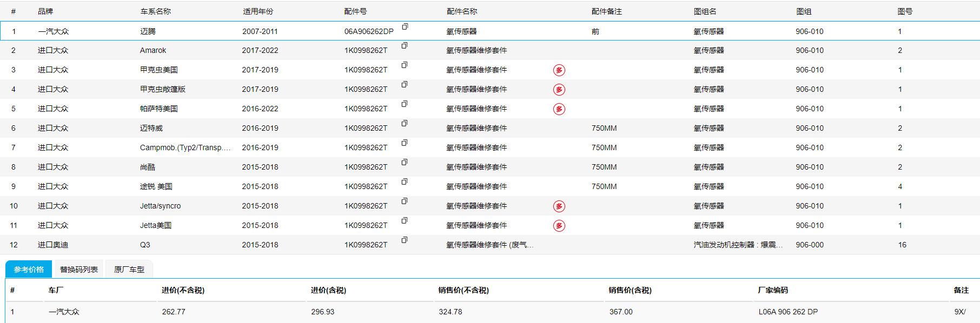Image resolution: width=980 pixels, height=323 pixels.
Task: Copy part number in Amarok row
Action: click(405, 46)
